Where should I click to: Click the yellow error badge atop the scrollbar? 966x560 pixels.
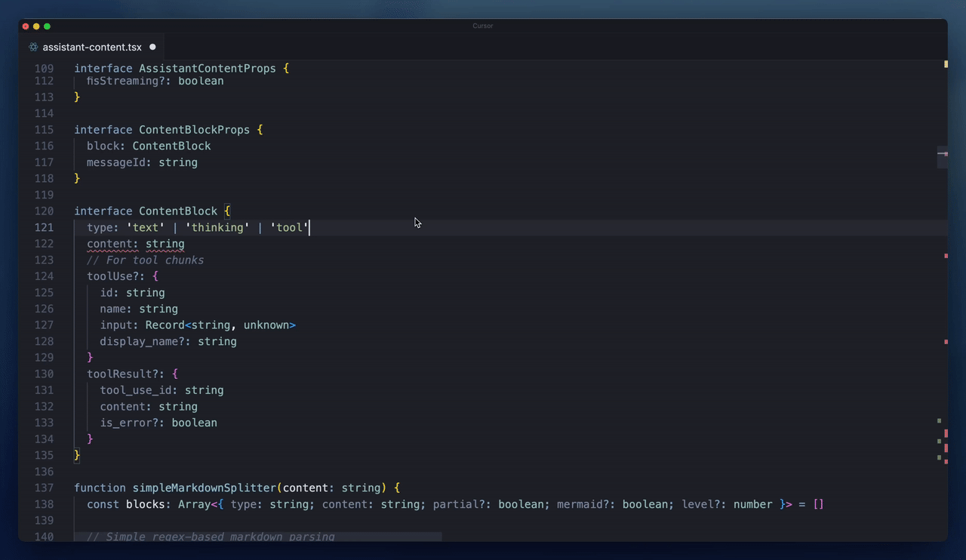pos(946,65)
